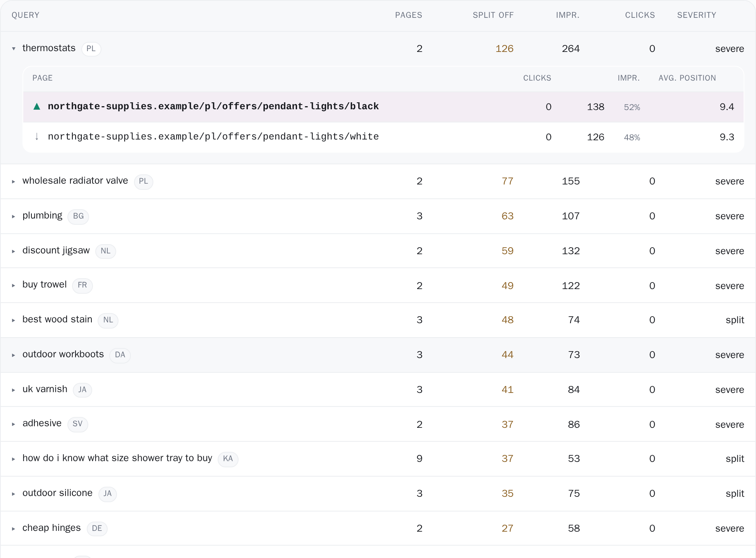Expand the adhesive query row
This screenshot has height=558, width=756.
(14, 424)
